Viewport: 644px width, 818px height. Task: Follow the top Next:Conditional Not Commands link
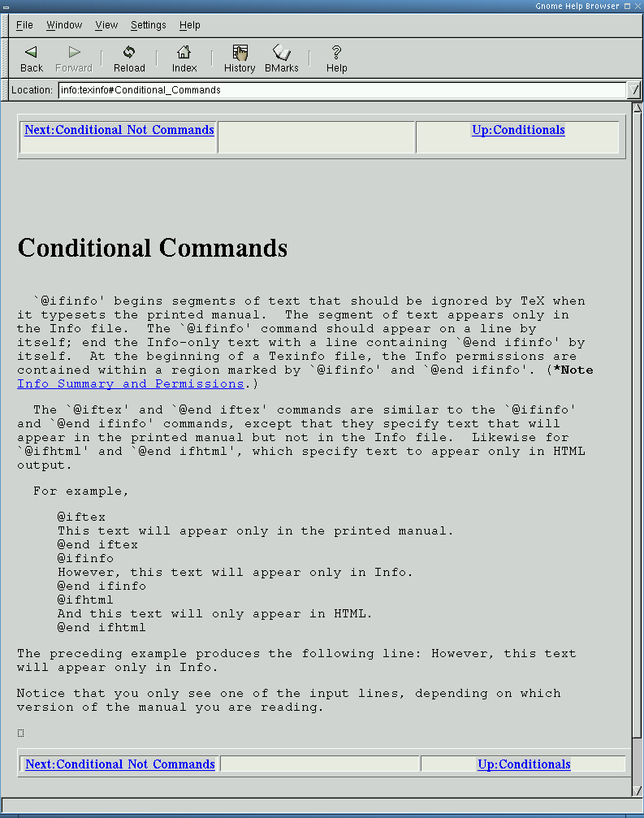pyautogui.click(x=119, y=130)
